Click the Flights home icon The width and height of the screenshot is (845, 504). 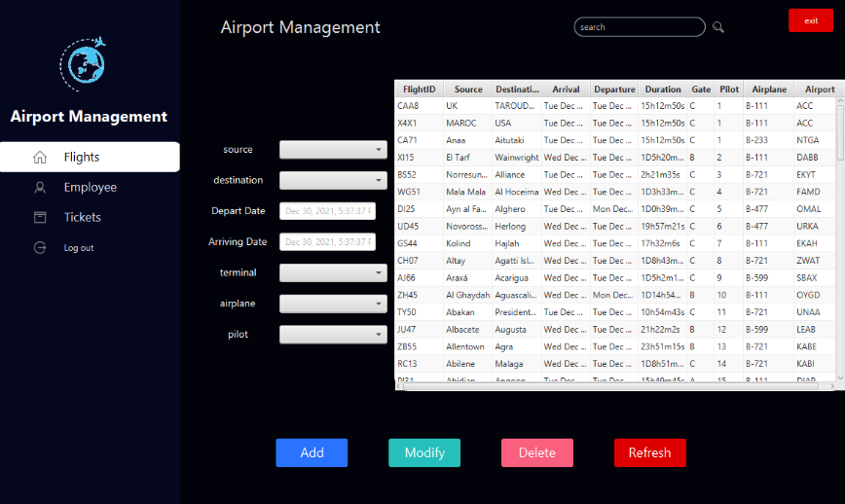pyautogui.click(x=40, y=157)
